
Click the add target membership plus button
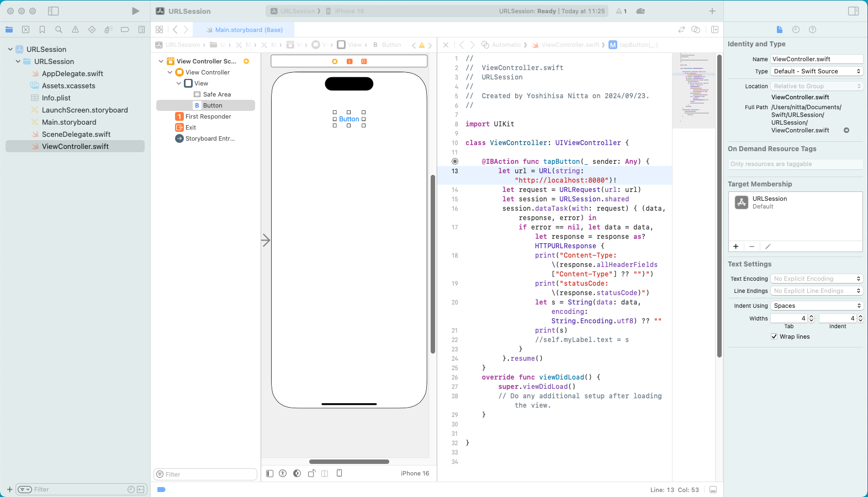click(x=735, y=247)
